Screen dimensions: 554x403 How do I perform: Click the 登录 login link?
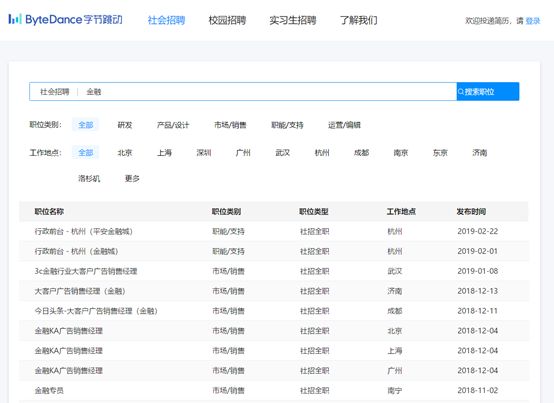(x=533, y=21)
